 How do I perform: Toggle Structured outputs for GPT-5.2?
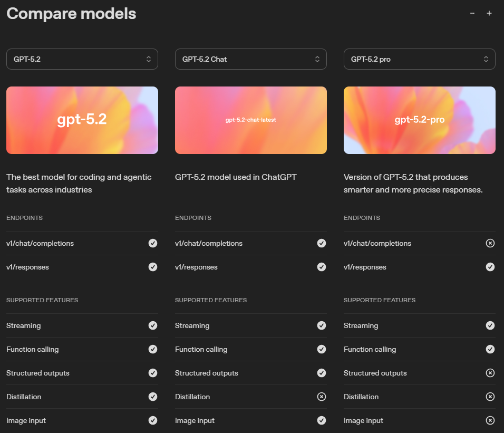coord(153,373)
